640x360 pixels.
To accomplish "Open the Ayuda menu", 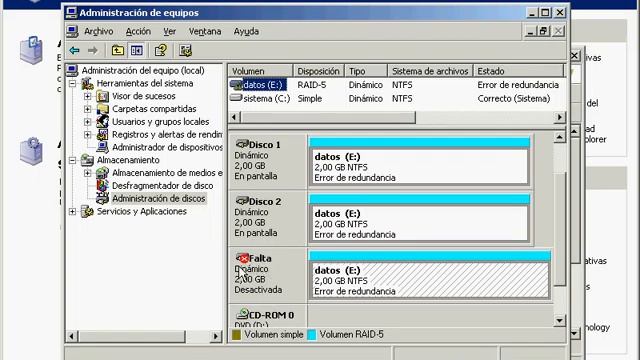I will pyautogui.click(x=246, y=31).
